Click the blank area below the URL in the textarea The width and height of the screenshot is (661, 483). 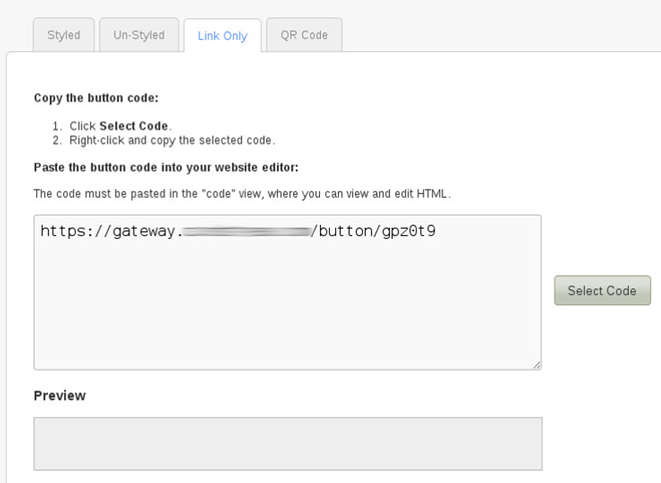click(288, 303)
